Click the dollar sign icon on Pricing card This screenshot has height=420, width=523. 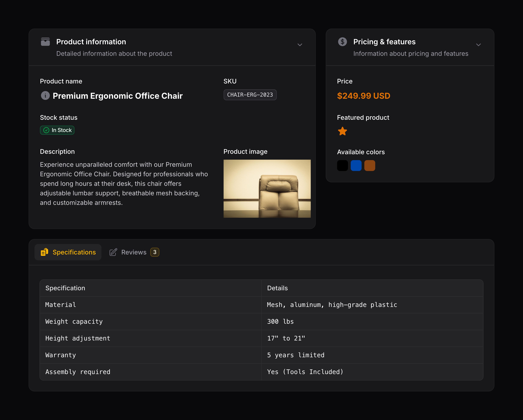coord(342,42)
